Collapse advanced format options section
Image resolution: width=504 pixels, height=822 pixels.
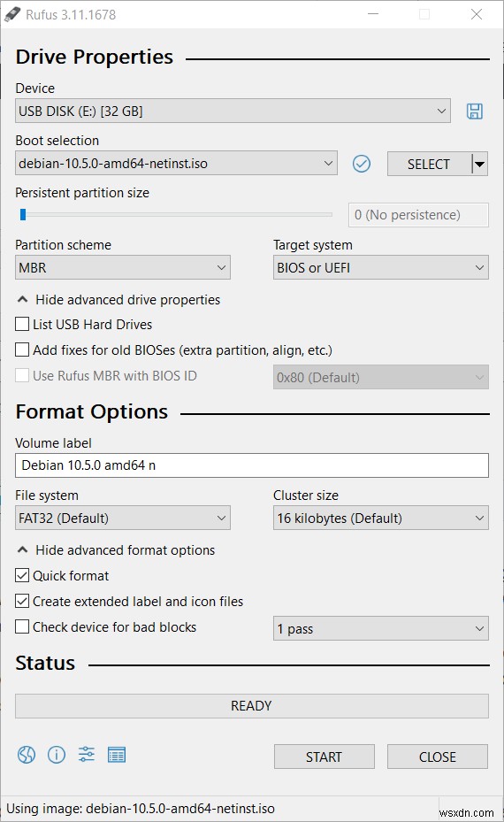coord(116,550)
